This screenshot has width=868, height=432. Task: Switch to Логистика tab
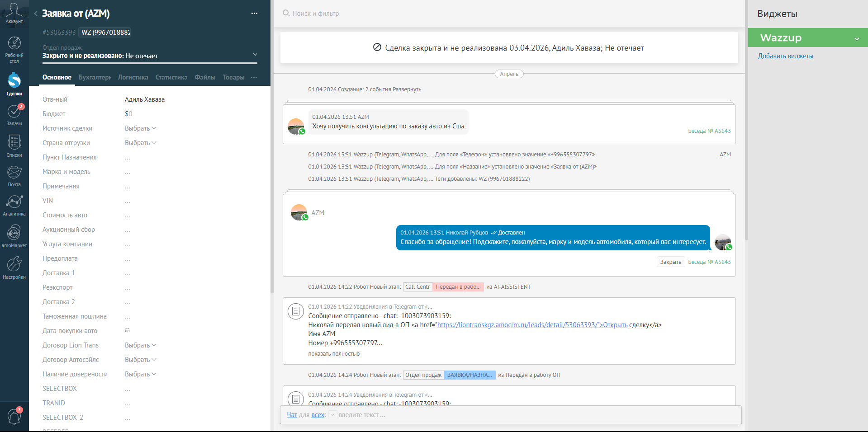point(133,77)
